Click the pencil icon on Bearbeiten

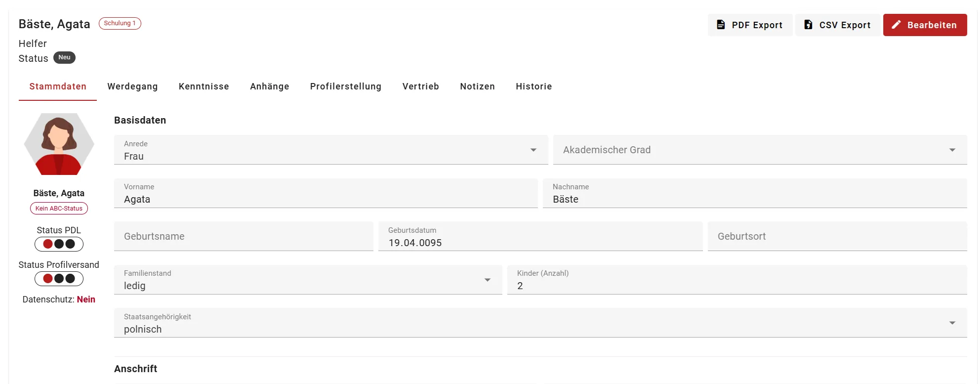[896, 25]
